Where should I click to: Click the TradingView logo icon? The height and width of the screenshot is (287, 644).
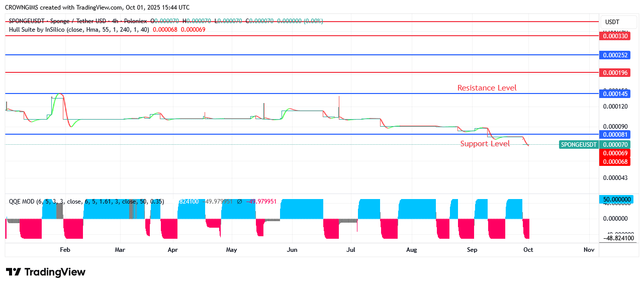coord(14,272)
